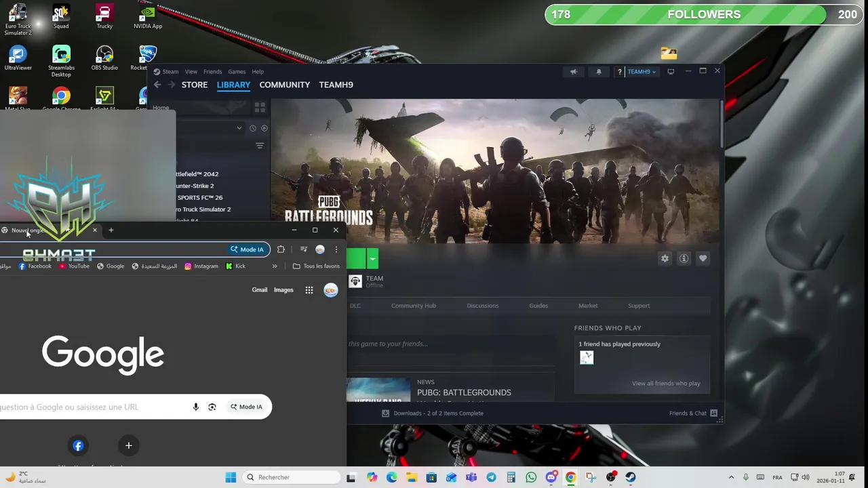Open Gmail link on Google page
Image resolution: width=868 pixels, height=488 pixels.
[260, 290]
